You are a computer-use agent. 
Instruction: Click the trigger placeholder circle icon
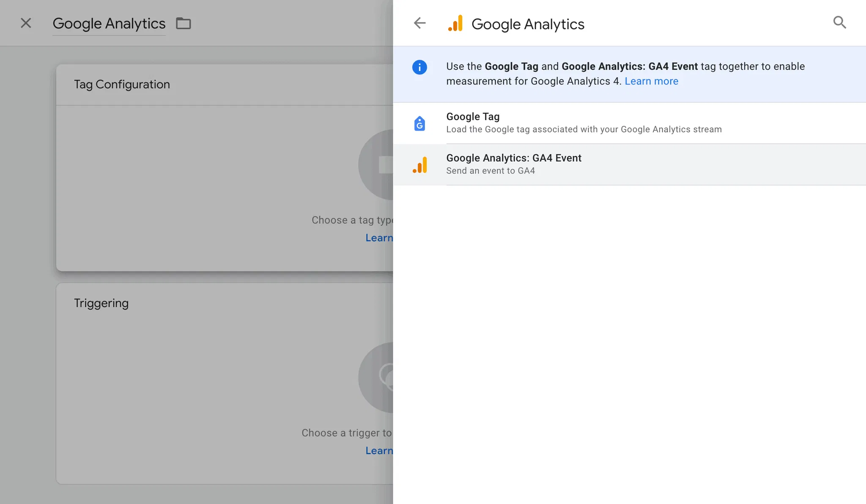376,377
